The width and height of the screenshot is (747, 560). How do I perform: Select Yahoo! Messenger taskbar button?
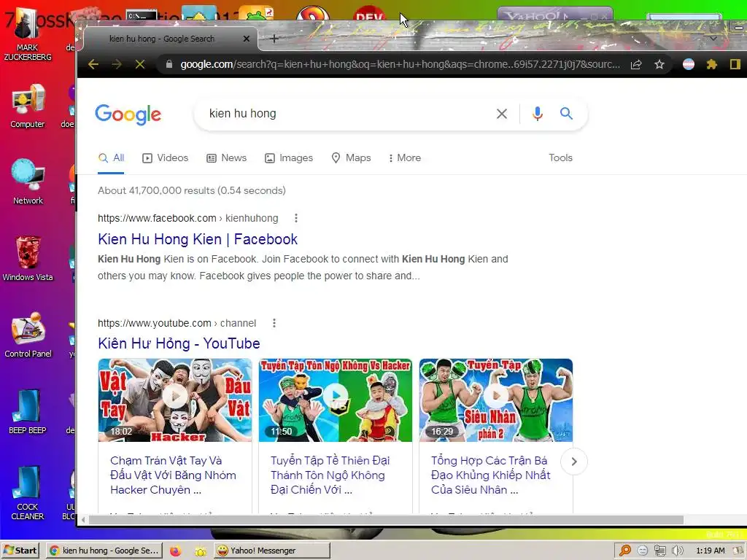coord(271,551)
